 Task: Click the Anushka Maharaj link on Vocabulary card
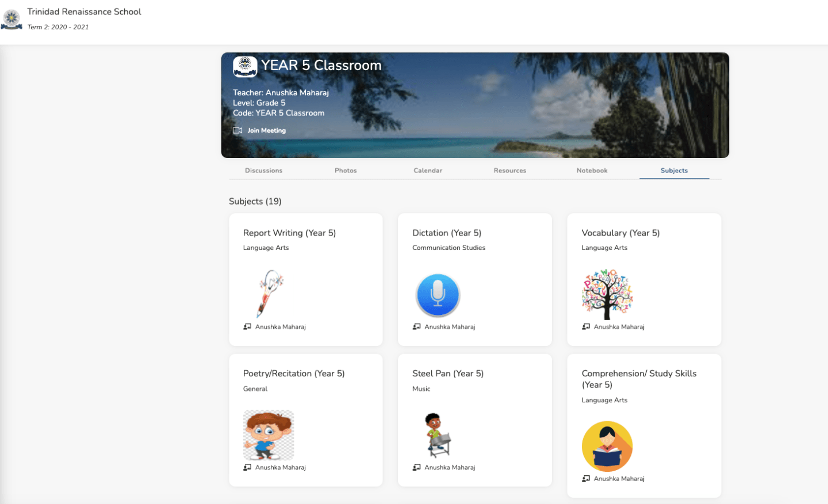(620, 326)
